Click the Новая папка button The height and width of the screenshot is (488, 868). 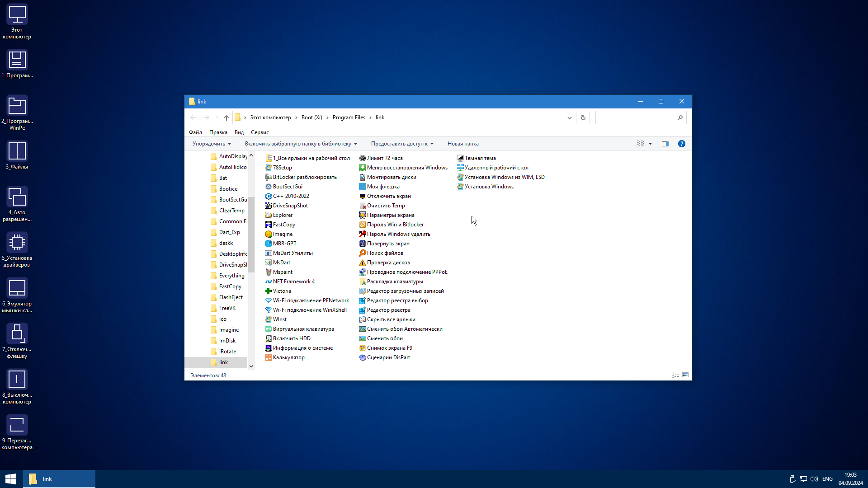(x=462, y=144)
